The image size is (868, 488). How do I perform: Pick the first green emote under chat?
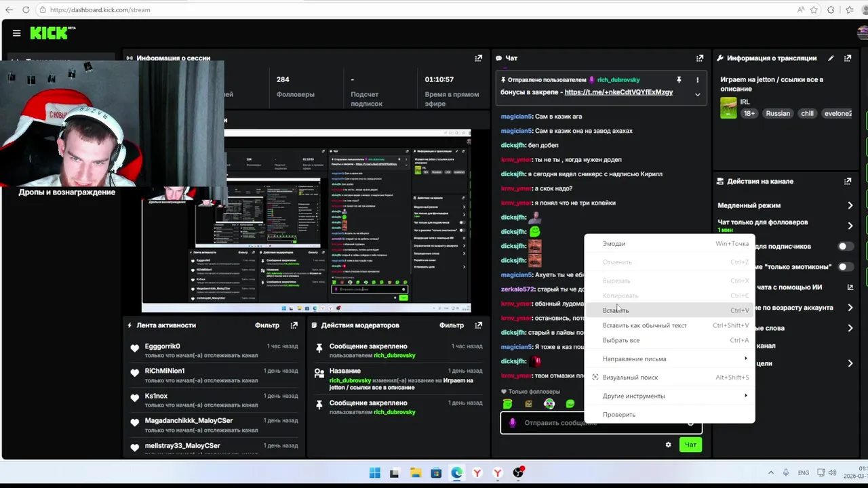click(507, 404)
